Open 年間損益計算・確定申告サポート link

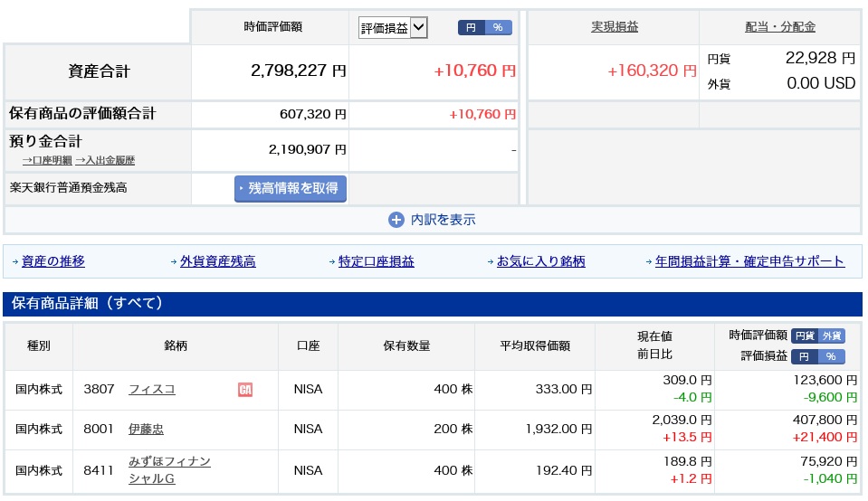coord(749,261)
